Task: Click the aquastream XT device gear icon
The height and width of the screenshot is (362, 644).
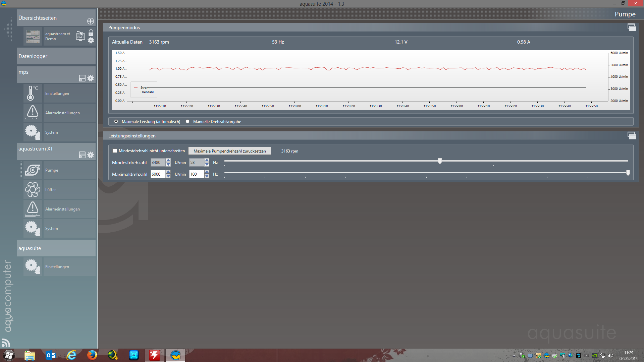Action: pyautogui.click(x=91, y=155)
